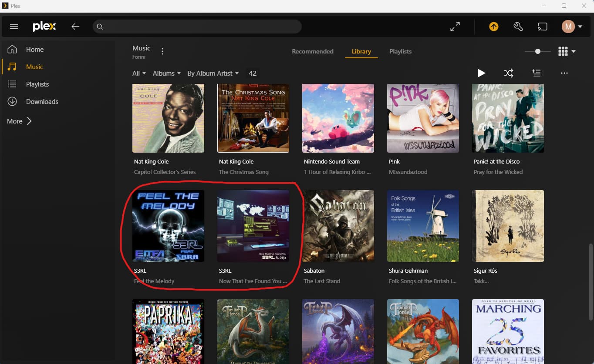Open the Marching 25 Favorites album cover

tap(508, 331)
